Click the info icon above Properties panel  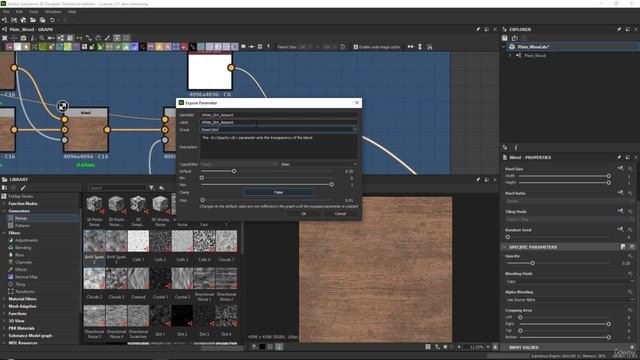click(516, 147)
